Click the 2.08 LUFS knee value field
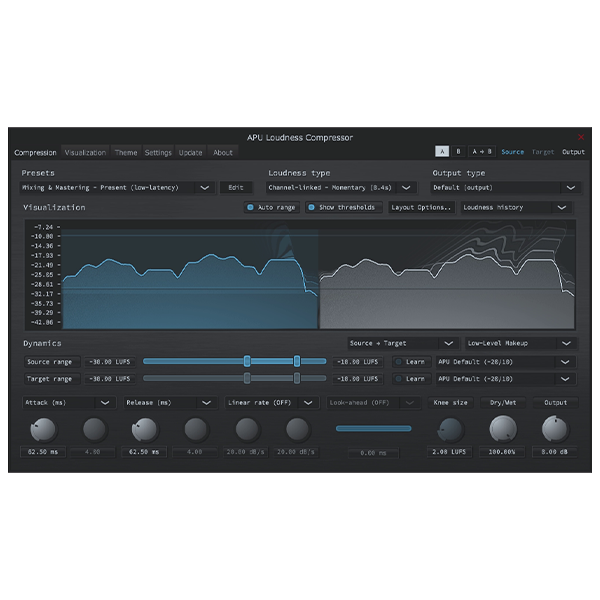This screenshot has height=600, width=600. (x=449, y=452)
